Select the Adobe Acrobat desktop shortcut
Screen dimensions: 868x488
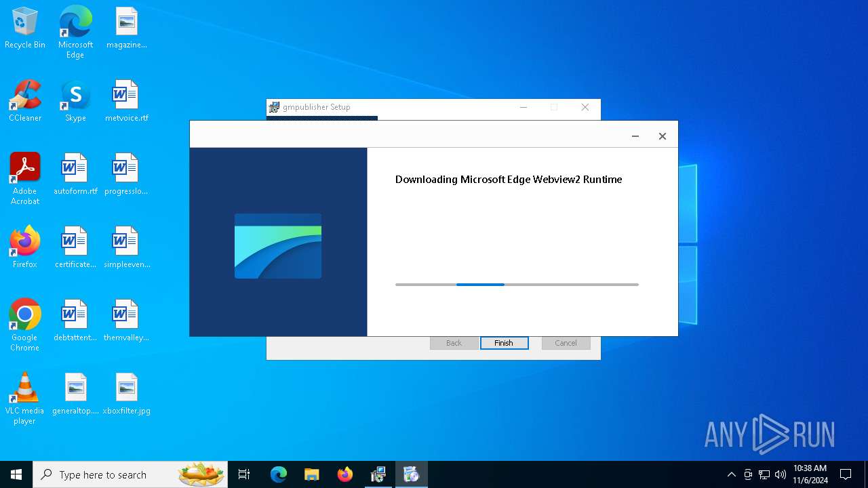25,179
